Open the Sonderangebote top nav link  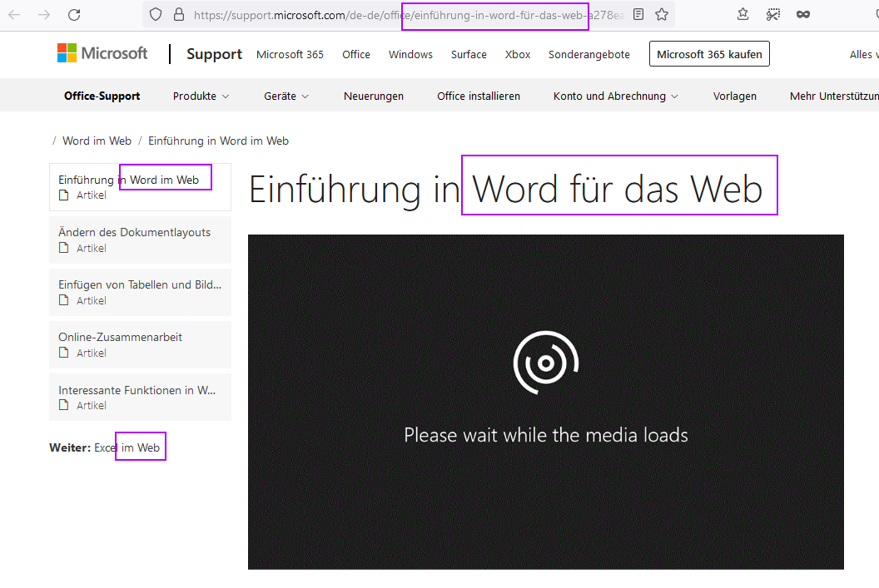click(x=588, y=54)
